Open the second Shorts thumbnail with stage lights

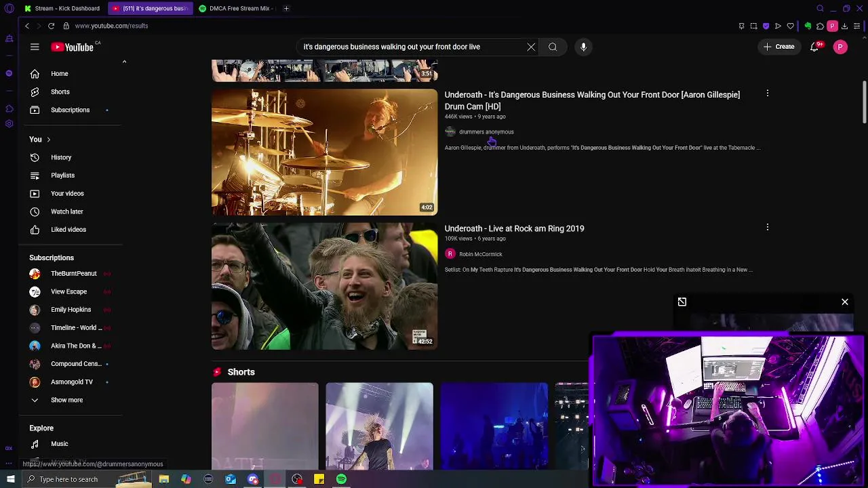(x=379, y=426)
